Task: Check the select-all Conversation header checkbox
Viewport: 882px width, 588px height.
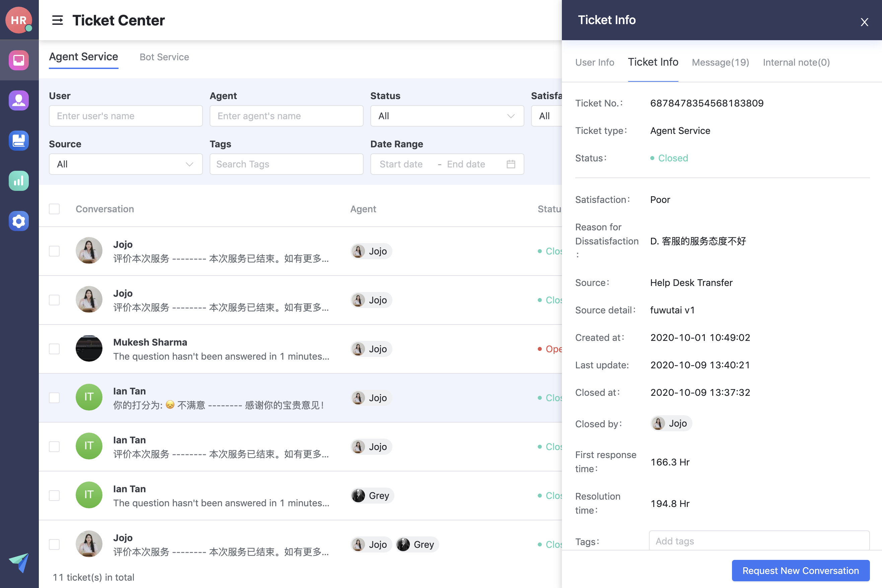Action: [x=54, y=209]
